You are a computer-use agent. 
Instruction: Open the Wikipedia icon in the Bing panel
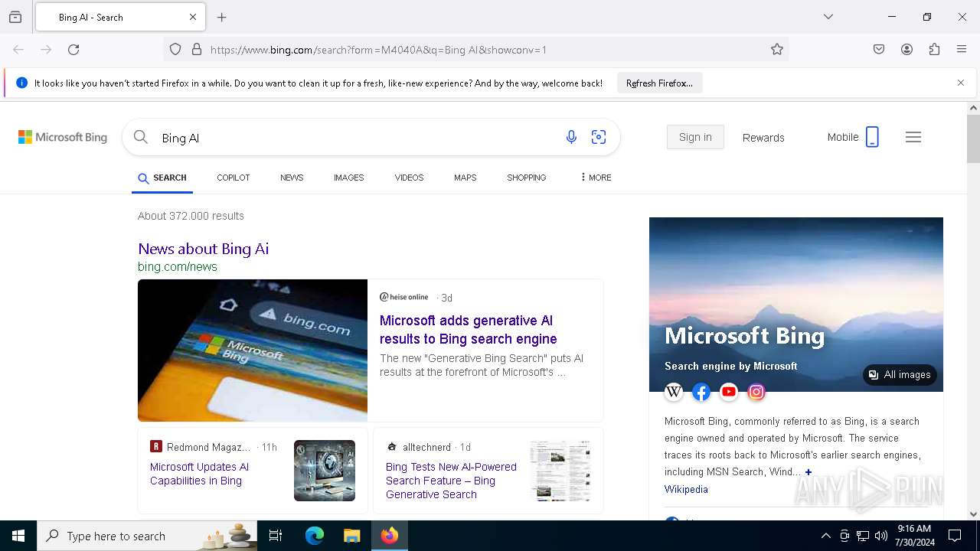click(x=674, y=392)
